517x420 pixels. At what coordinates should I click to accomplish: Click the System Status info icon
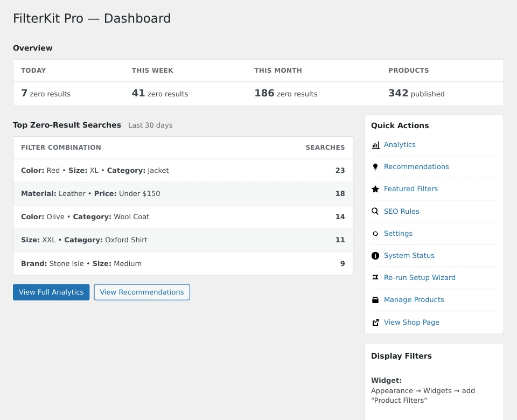(x=375, y=255)
